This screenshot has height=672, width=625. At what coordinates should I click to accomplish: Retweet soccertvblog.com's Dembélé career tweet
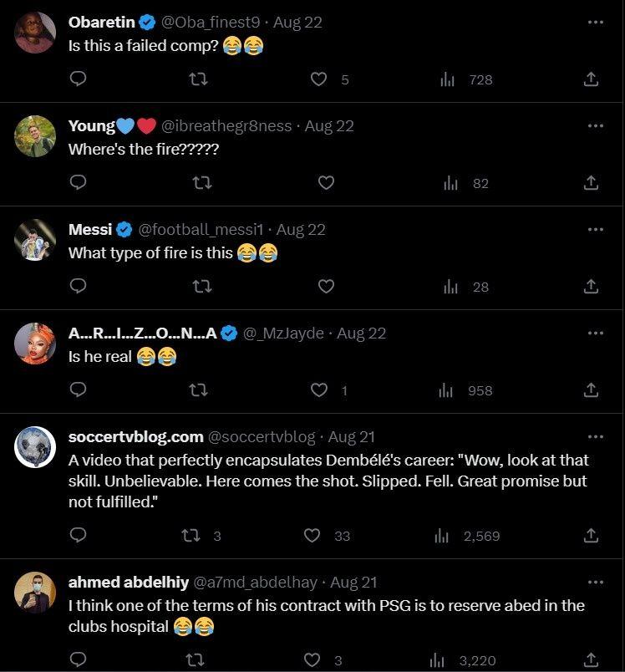click(x=190, y=536)
